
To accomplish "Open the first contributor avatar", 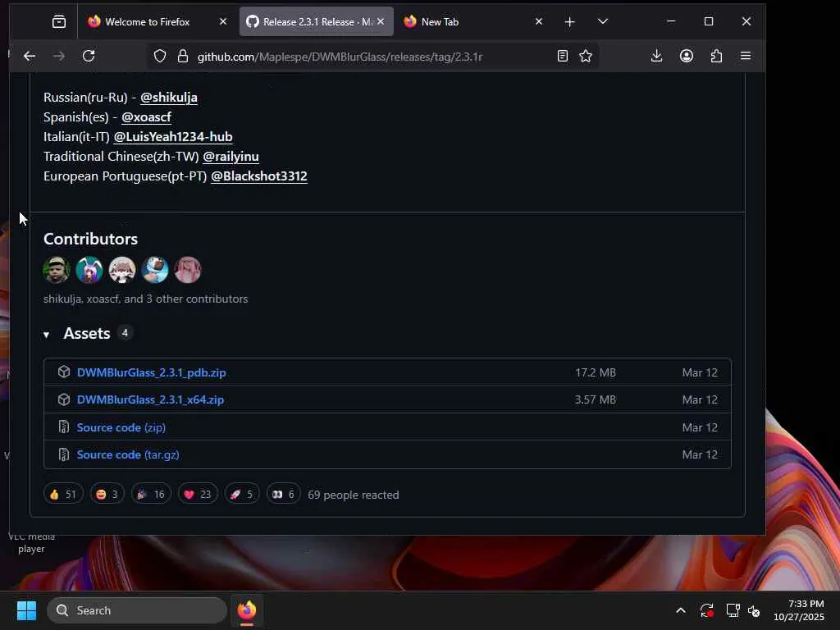I will click(x=57, y=269).
